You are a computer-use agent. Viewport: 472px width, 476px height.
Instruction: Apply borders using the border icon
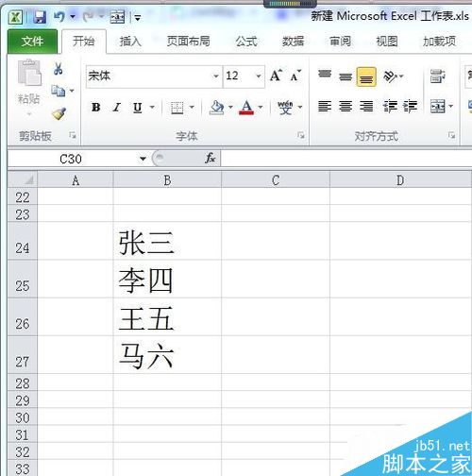point(177,108)
